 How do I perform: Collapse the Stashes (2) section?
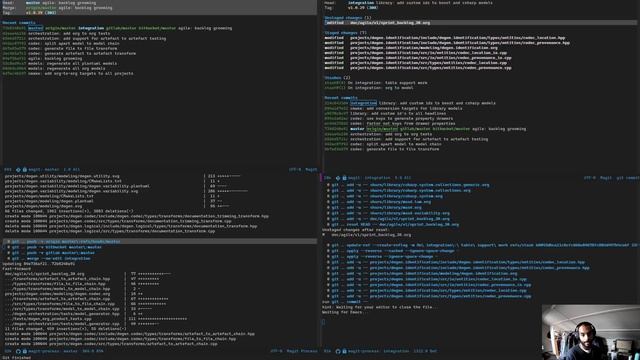click(337, 78)
